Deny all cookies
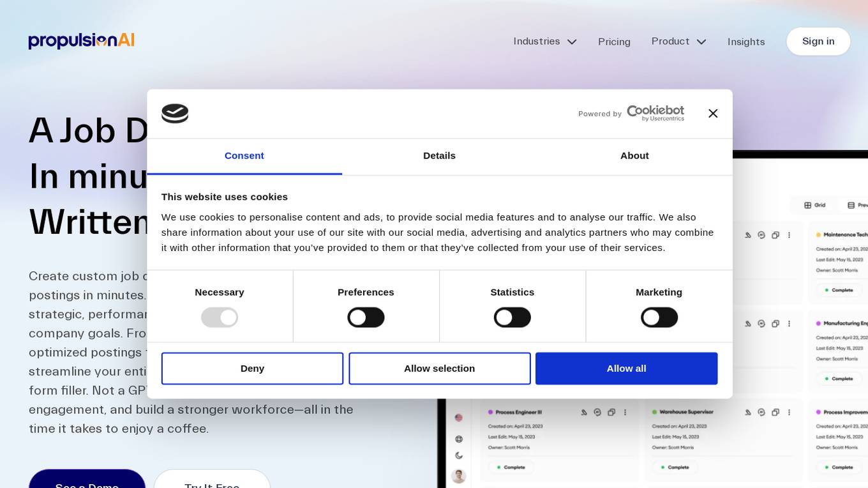 click(x=252, y=369)
